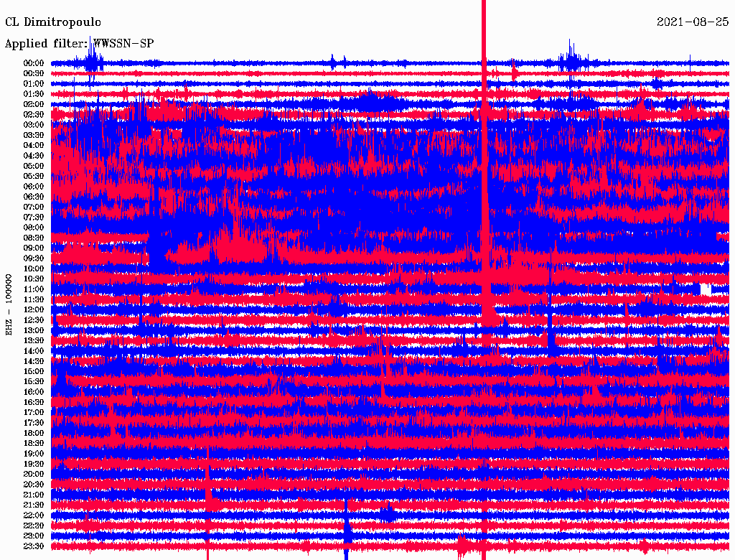Select the 14:00 time label

click(x=34, y=351)
